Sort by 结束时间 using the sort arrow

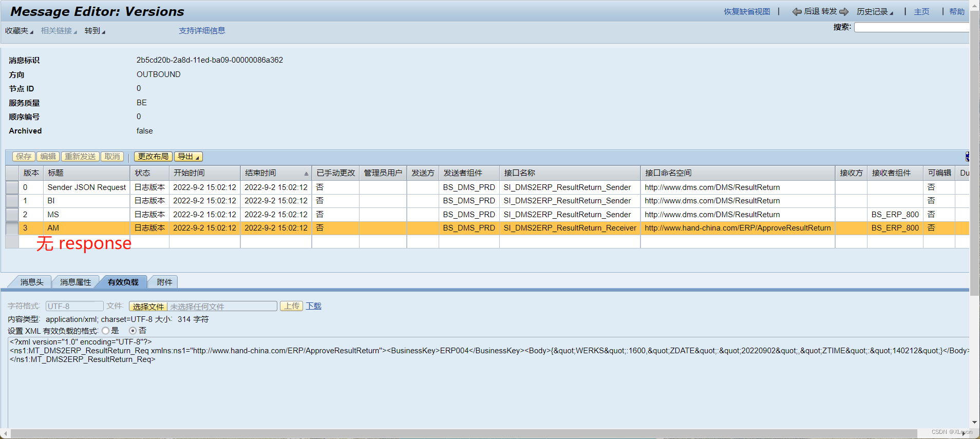306,174
